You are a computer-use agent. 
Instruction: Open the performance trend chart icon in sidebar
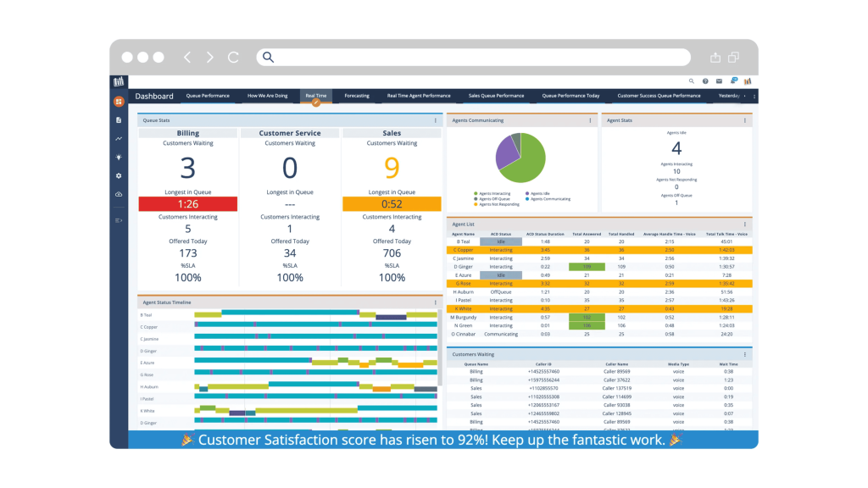point(119,138)
